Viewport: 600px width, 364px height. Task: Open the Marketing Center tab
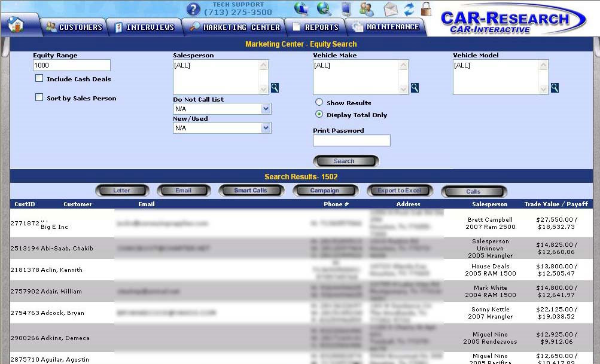(x=235, y=27)
